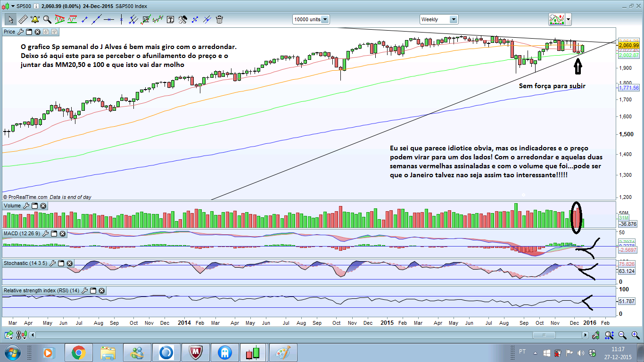Open Paint from the taskbar
Image resolution: width=644 pixels, height=362 pixels.
(284, 353)
